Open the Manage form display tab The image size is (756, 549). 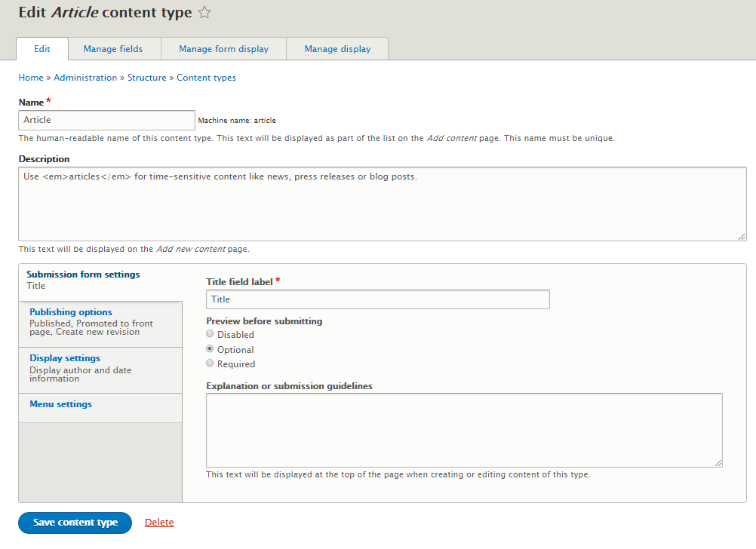224,49
